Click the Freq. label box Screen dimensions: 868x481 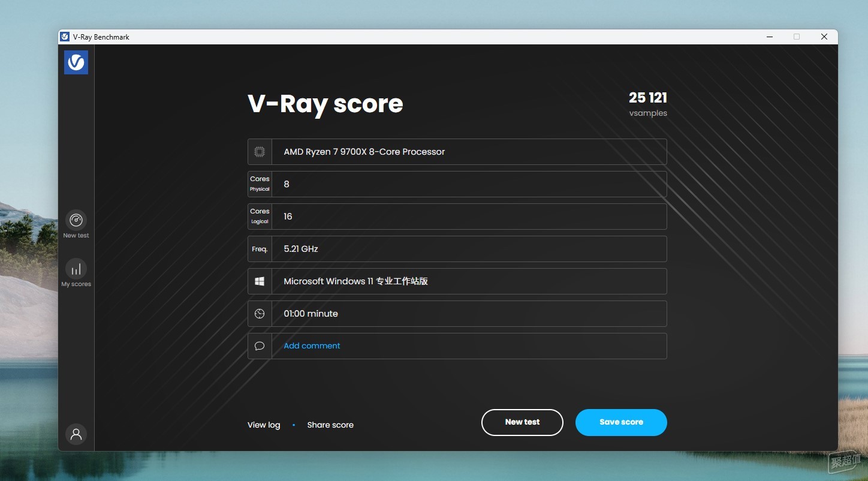coord(260,249)
